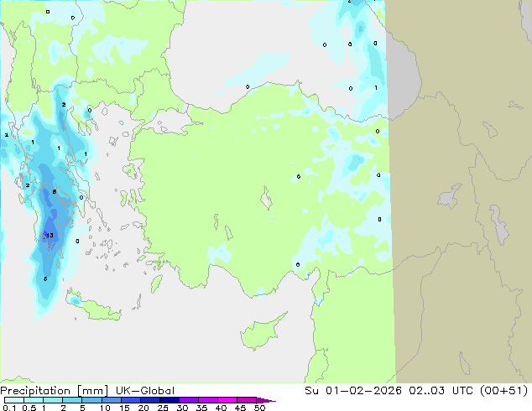Select the 25 to 30 legend swatch

[169, 400]
